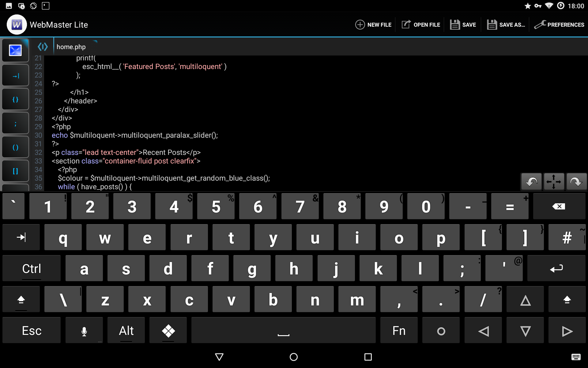Click the redo arrow button
The width and height of the screenshot is (588, 368).
pos(576,182)
